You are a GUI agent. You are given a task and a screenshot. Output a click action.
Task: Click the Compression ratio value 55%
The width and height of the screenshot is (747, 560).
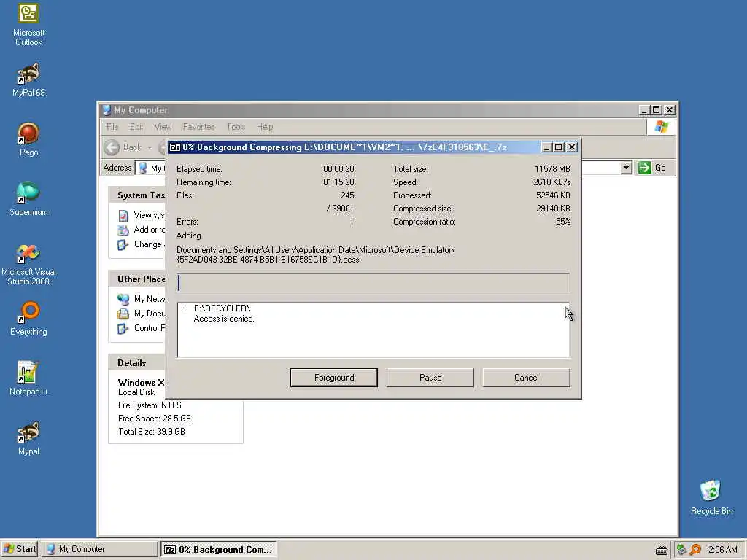point(562,222)
